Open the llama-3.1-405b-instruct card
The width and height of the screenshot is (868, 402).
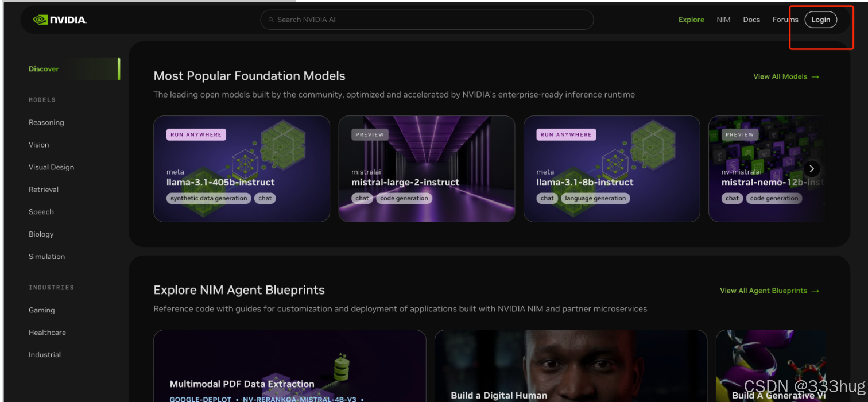pos(242,169)
